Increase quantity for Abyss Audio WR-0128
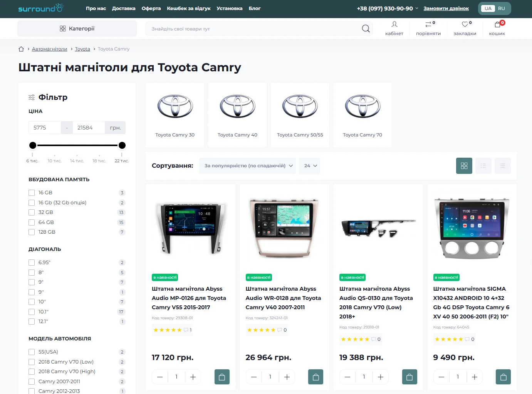532x394 pixels. 287,377
